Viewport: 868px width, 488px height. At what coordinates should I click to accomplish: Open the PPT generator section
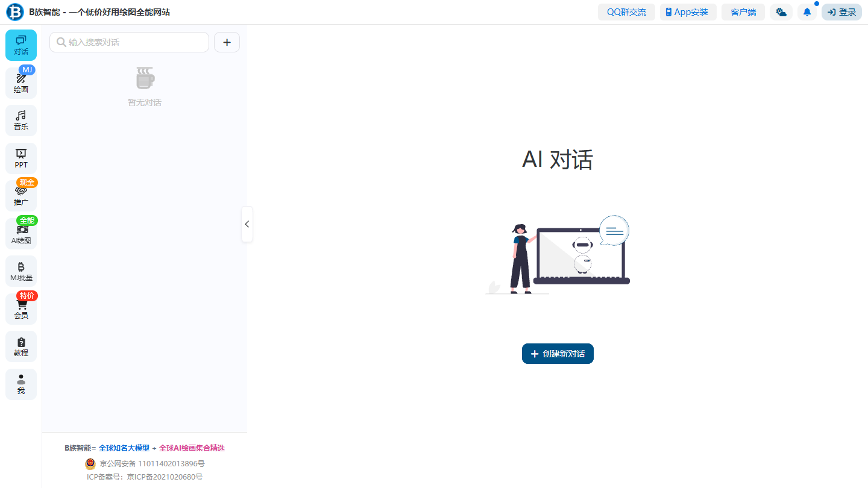[x=21, y=158]
